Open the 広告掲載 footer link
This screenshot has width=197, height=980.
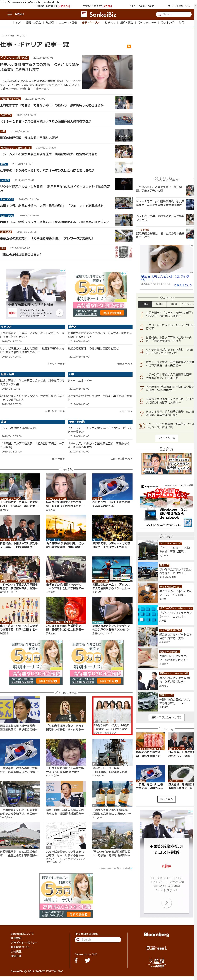point(16,952)
